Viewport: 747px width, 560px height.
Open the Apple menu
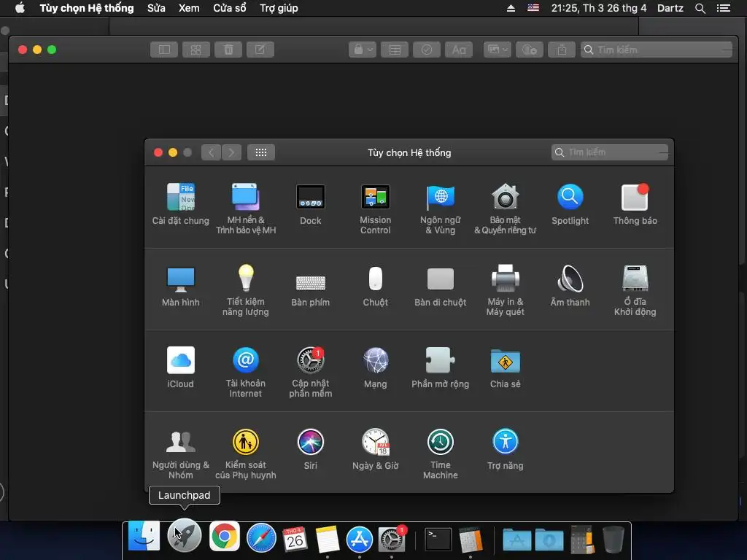pyautogui.click(x=20, y=8)
